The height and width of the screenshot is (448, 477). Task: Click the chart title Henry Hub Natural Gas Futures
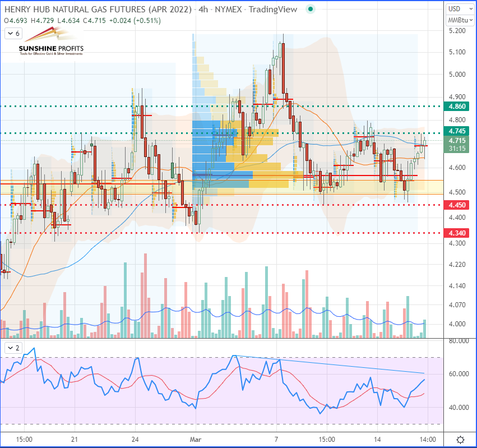98,10
